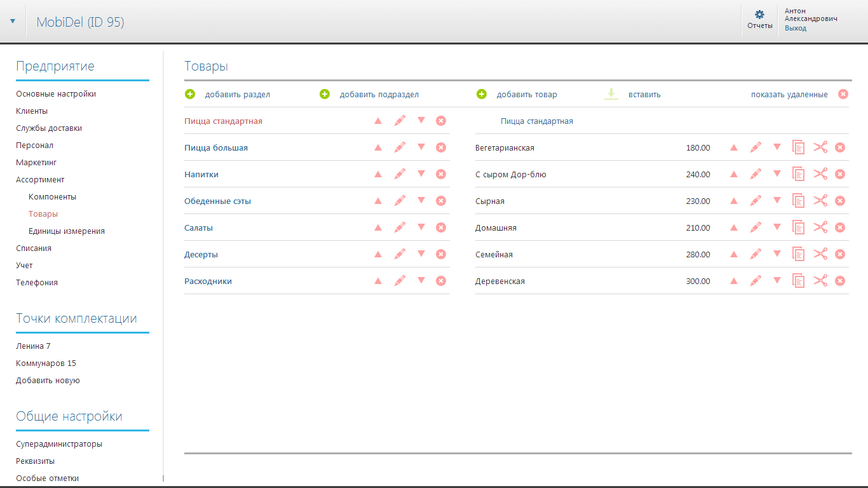Select the Обеденные сэты section

tap(217, 201)
